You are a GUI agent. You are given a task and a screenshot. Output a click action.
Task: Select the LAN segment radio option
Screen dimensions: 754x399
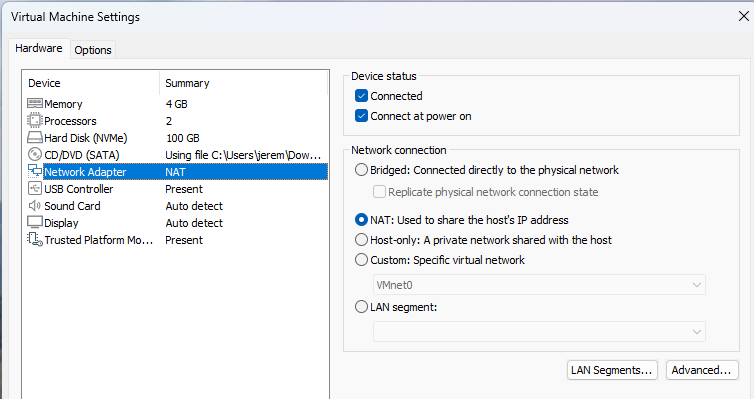tap(361, 307)
